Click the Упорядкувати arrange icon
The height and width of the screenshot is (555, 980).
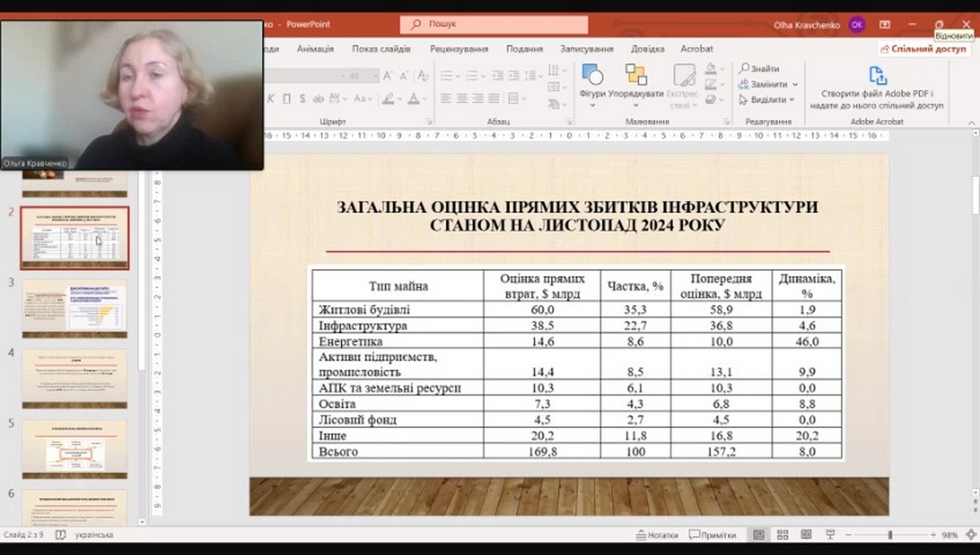tap(636, 75)
